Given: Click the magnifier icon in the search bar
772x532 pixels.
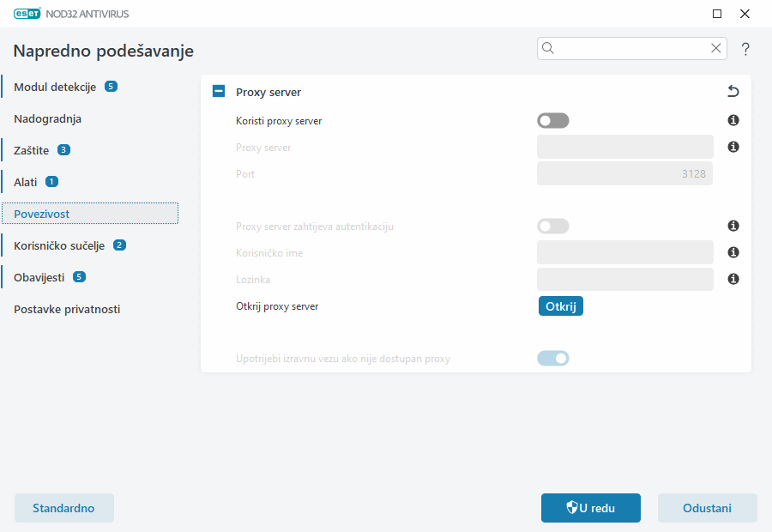Looking at the screenshot, I should pyautogui.click(x=548, y=48).
